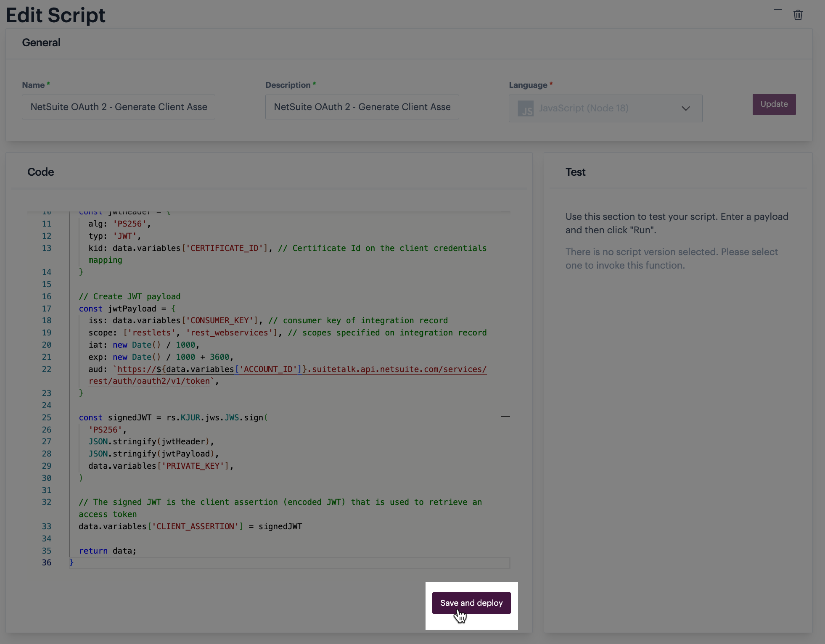This screenshot has width=825, height=644.
Task: Click the Edit Script page title
Action: click(x=56, y=15)
